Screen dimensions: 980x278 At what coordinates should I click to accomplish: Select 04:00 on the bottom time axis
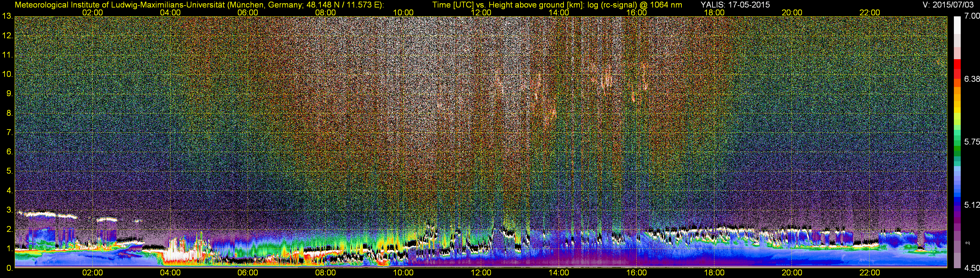click(x=170, y=273)
